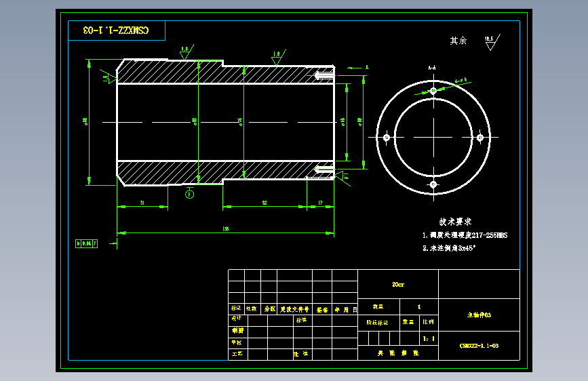Image resolution: width=588 pixels, height=381 pixels.
Task: Click the 年 月 日 date header
Action: [346, 310]
